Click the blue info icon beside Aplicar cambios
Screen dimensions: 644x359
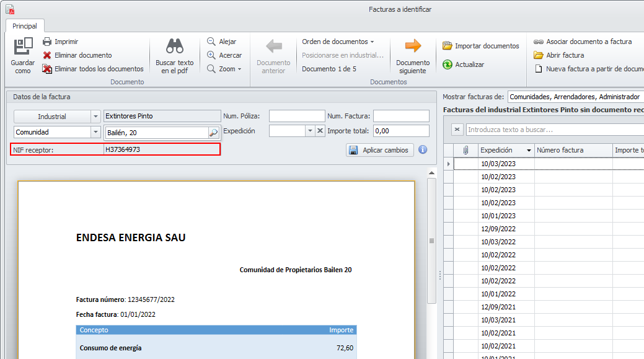click(423, 149)
